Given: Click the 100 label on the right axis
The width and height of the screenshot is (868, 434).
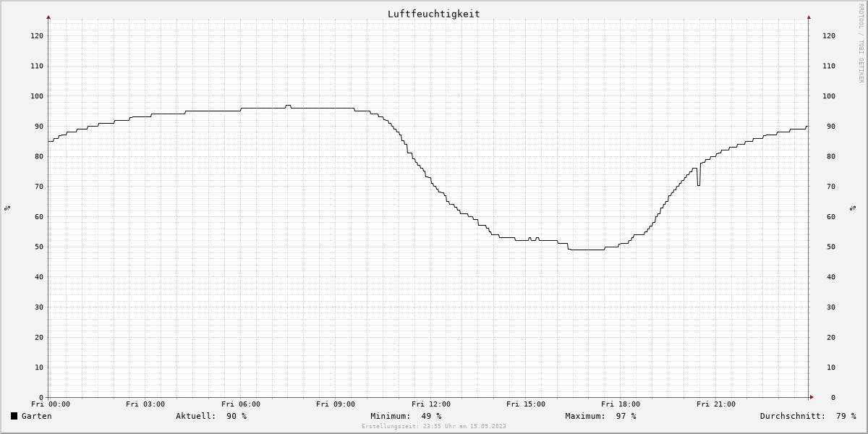Looking at the screenshot, I should coord(829,96).
